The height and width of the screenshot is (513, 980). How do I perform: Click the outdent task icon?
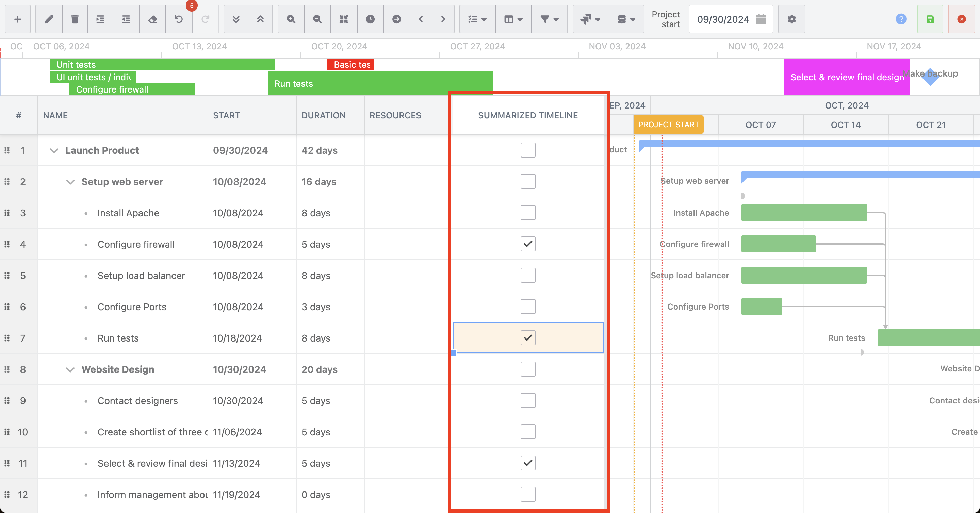coord(126,19)
